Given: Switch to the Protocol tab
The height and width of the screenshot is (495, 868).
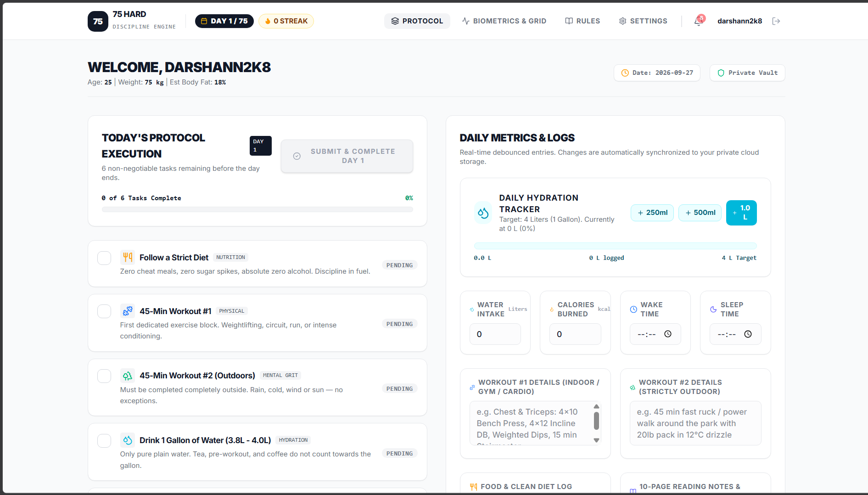Looking at the screenshot, I should pos(417,21).
